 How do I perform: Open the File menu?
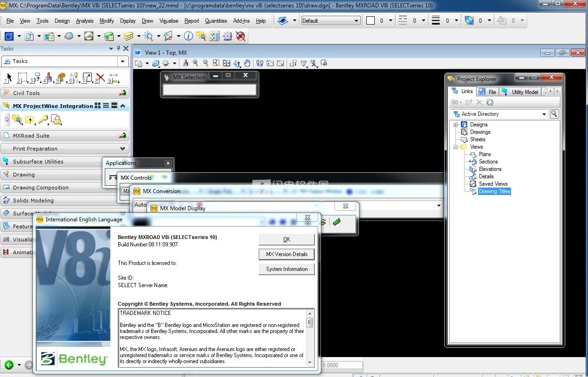(x=10, y=21)
